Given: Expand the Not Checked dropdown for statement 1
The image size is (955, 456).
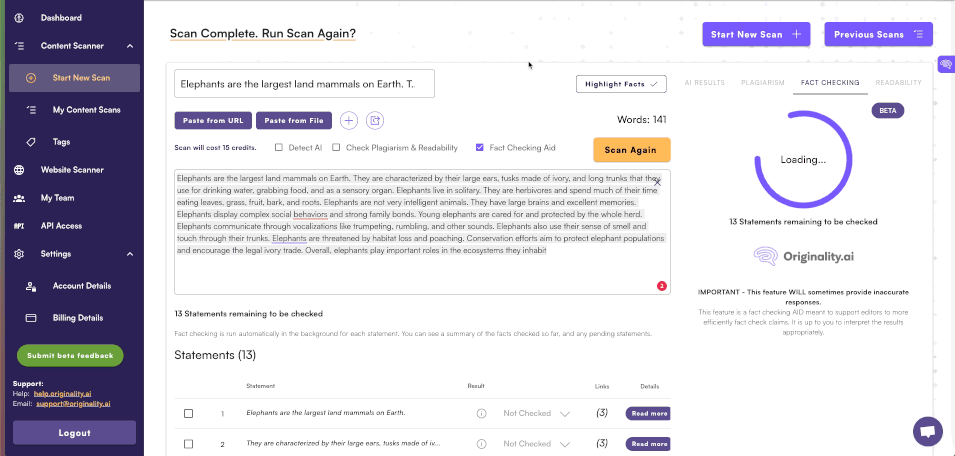Looking at the screenshot, I should pos(565,413).
